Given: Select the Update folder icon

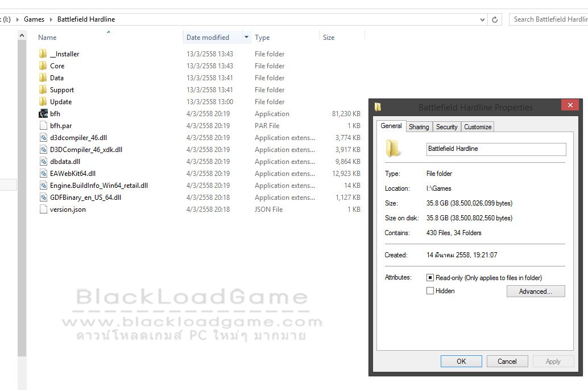Looking at the screenshot, I should 43,102.
